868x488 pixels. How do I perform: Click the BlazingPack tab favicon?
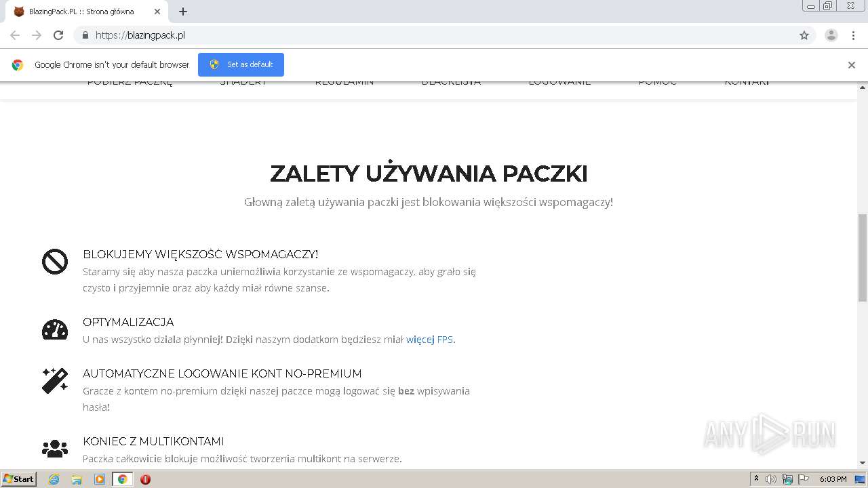(x=19, y=12)
